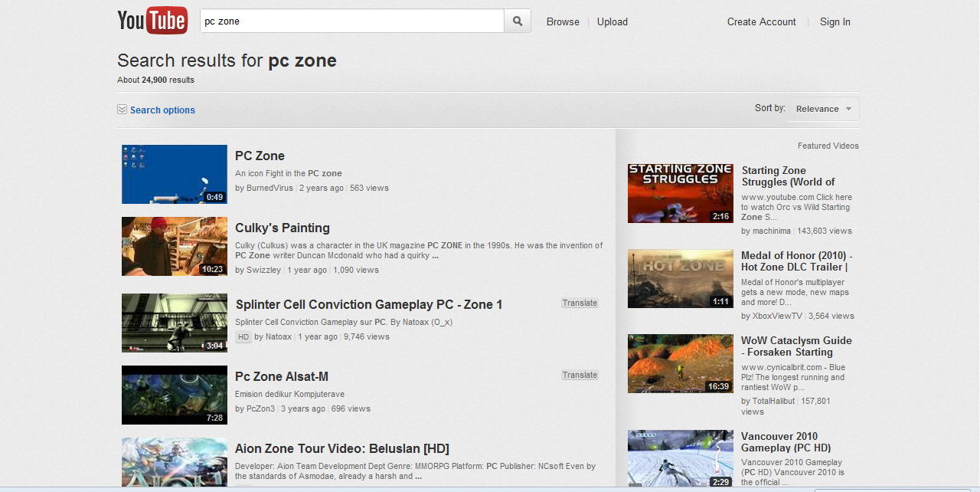The height and width of the screenshot is (492, 980).
Task: Click the search magnifying glass icon
Action: [517, 21]
